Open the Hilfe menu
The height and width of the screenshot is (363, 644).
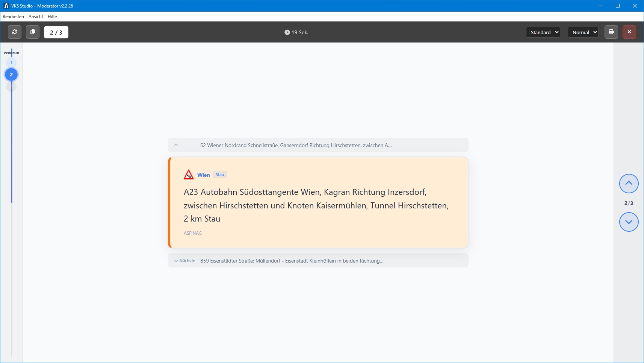(52, 17)
